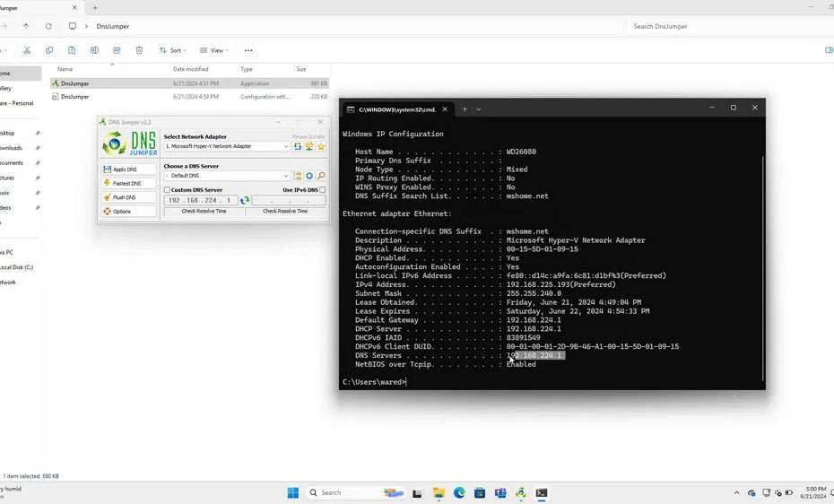Open Microsoft Teams from the taskbar
Screen dimensions: 834x504
[x=500, y=493]
